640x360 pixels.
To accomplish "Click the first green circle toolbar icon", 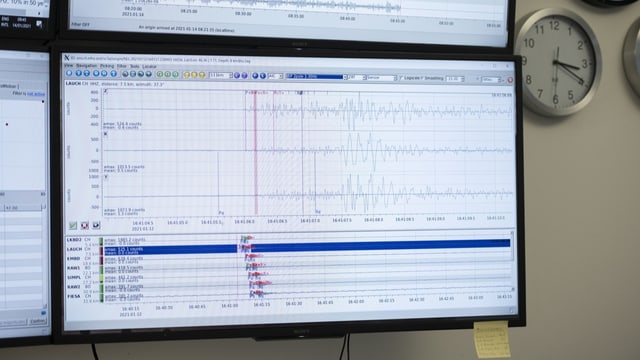I will point(160,74).
